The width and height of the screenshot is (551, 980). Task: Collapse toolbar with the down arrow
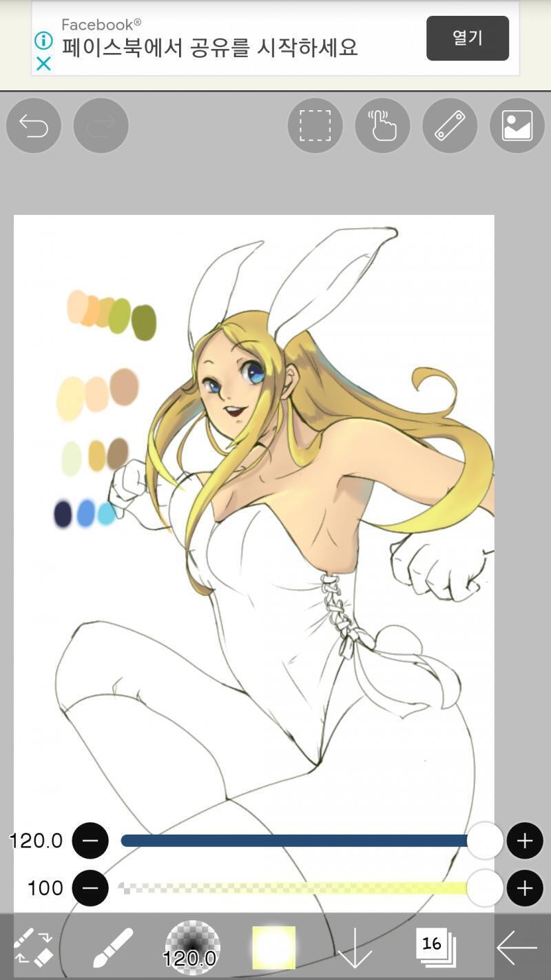[x=355, y=948]
